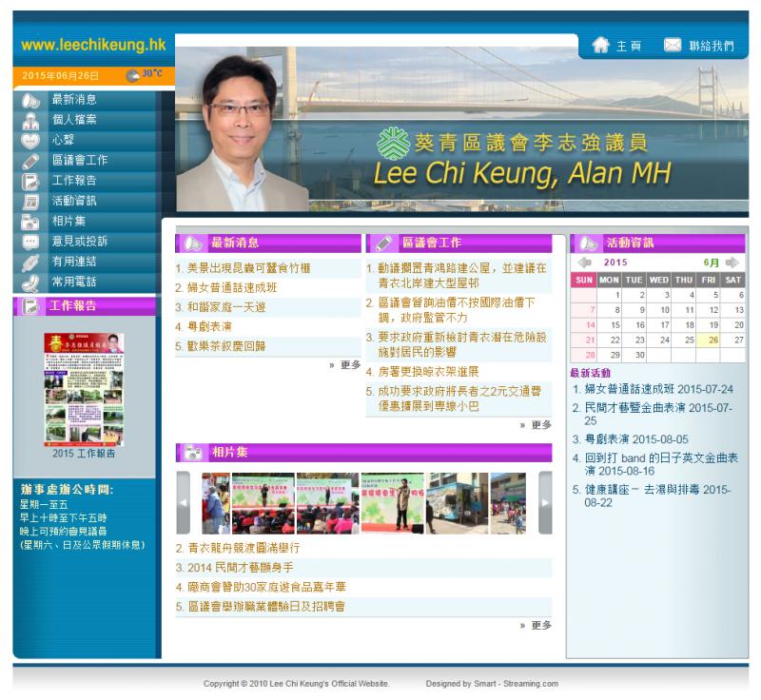761x700 pixels.
Task: Click the home icon in top bar
Action: tap(600, 45)
